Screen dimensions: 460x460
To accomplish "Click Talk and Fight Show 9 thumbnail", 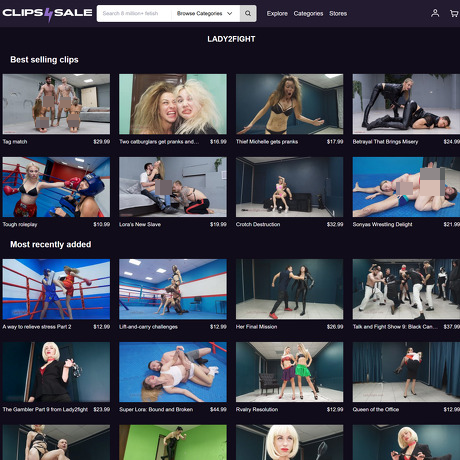I will [x=406, y=289].
